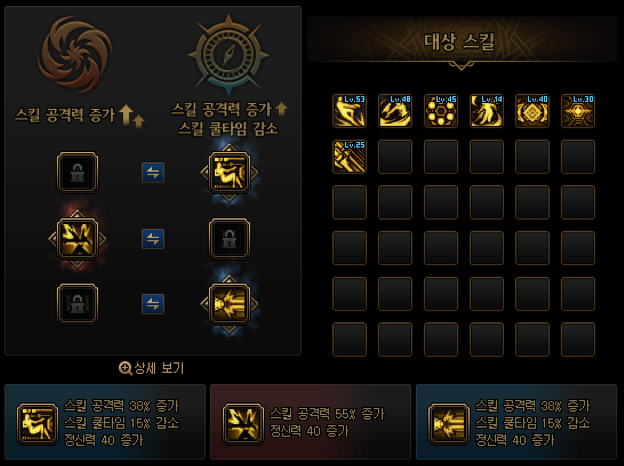Select the Lv.53 target skill icon
This screenshot has height=466, width=624.
pyautogui.click(x=349, y=111)
